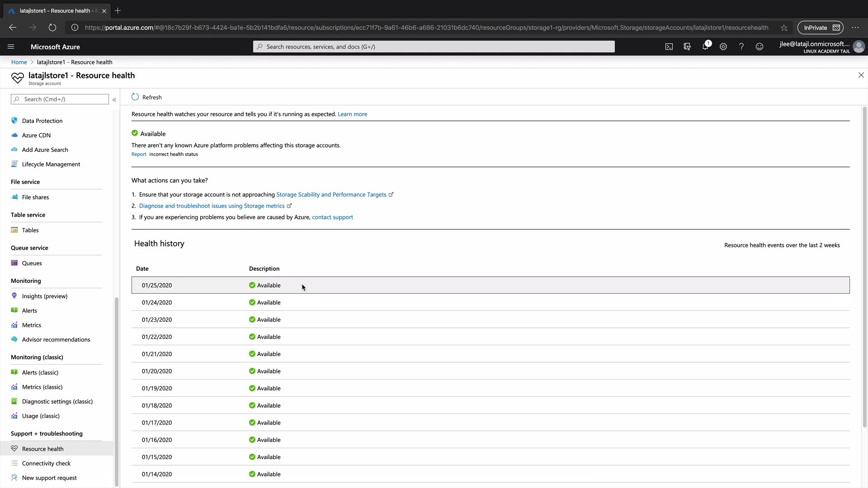Click Home in the breadcrumb

pos(19,62)
